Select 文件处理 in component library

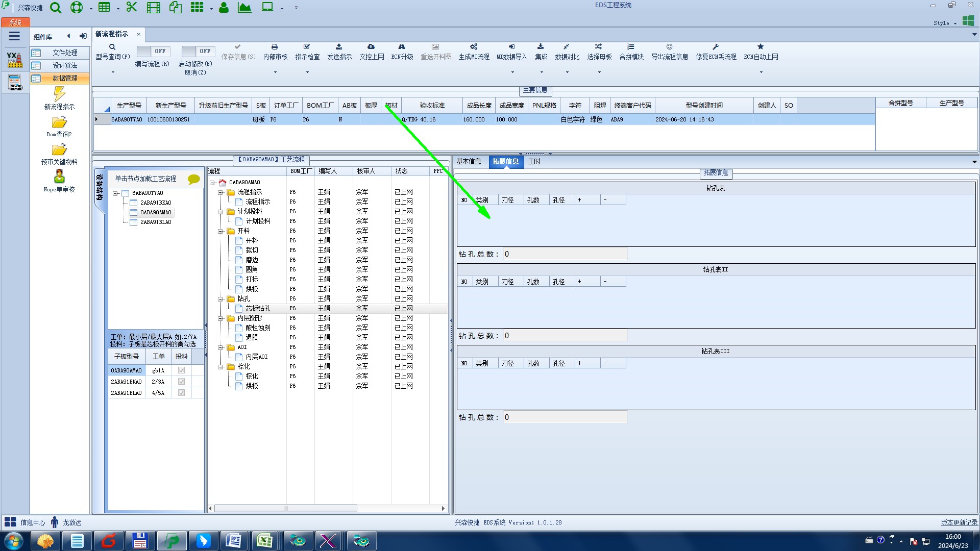[x=60, y=53]
